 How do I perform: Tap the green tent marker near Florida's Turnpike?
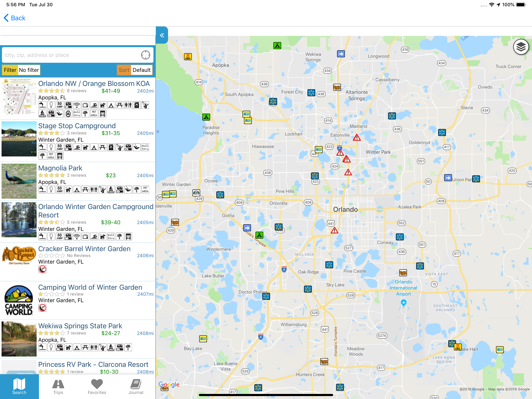(x=259, y=235)
